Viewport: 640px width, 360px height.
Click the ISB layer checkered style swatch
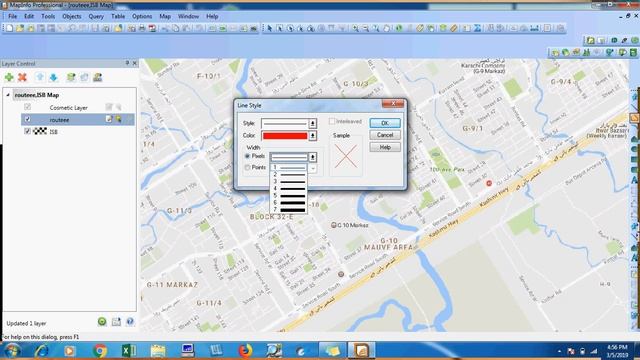coord(40,131)
